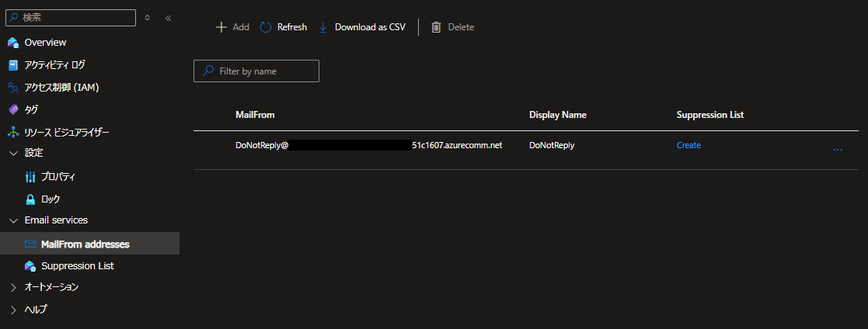
Task: Click the Create suppression list link
Action: pos(688,145)
